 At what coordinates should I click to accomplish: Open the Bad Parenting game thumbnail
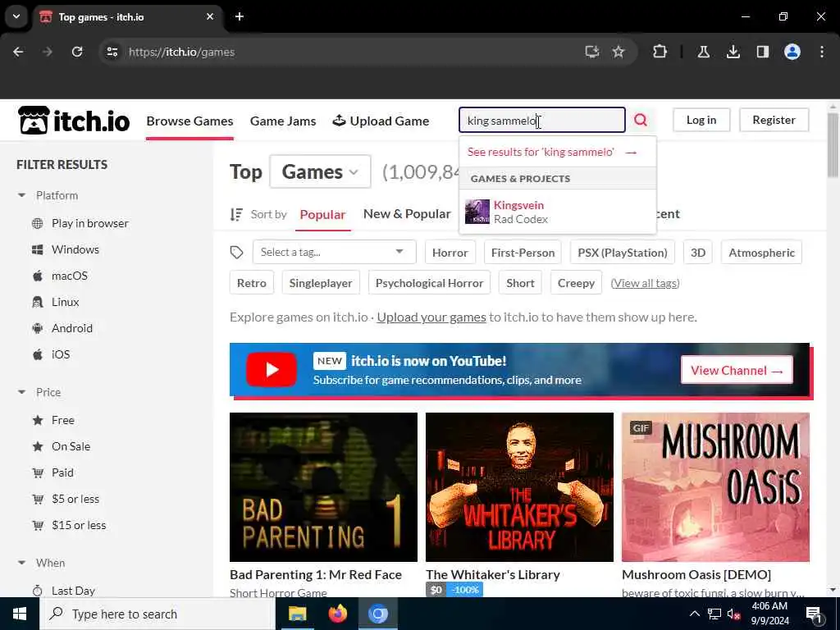click(323, 487)
